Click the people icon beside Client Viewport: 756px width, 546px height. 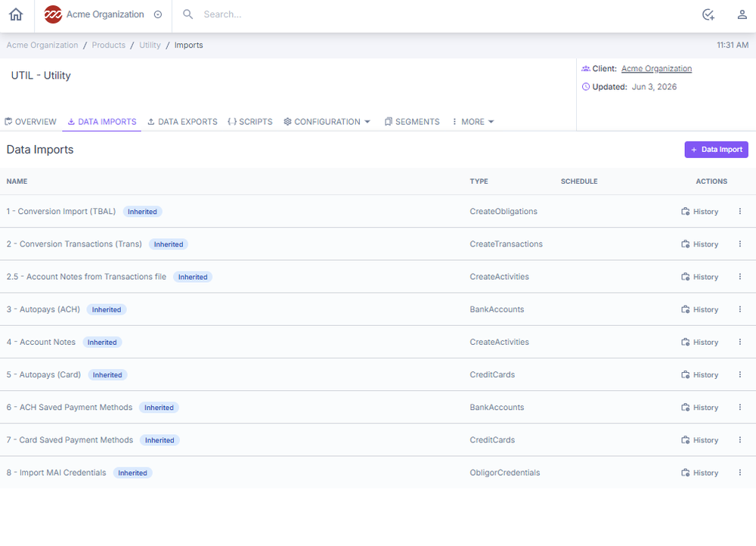click(x=586, y=69)
